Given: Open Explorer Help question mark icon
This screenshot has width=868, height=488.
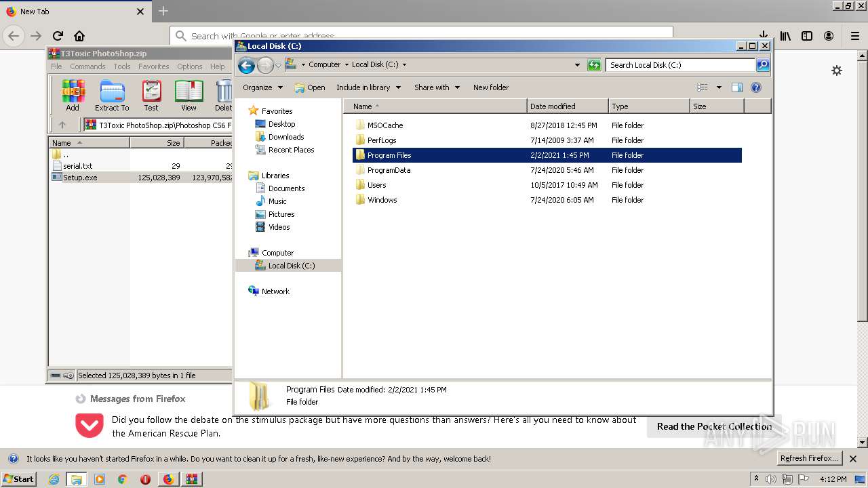Looking at the screenshot, I should point(756,87).
